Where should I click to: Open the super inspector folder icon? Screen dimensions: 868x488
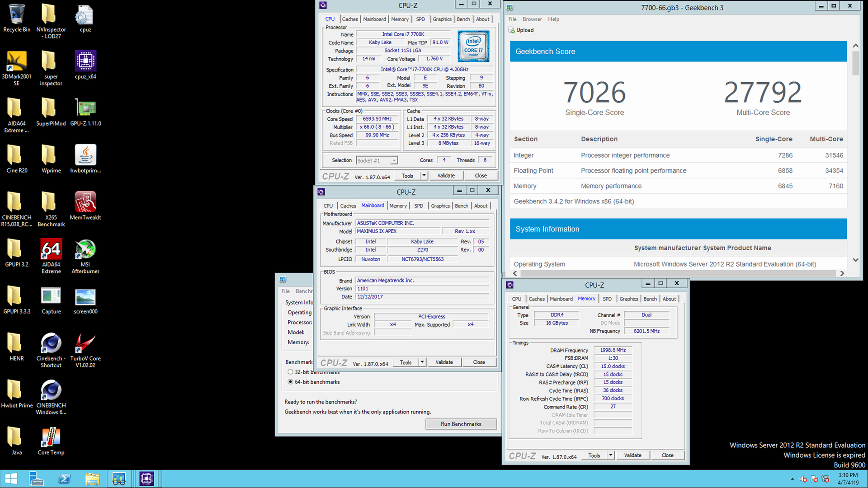51,68
